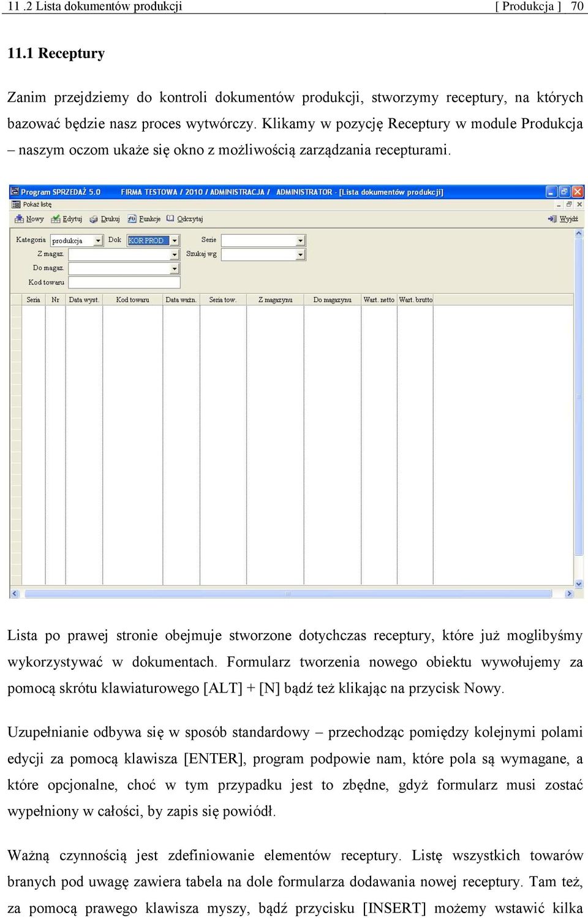Click the vertical scrollbar down arrow

(579, 584)
